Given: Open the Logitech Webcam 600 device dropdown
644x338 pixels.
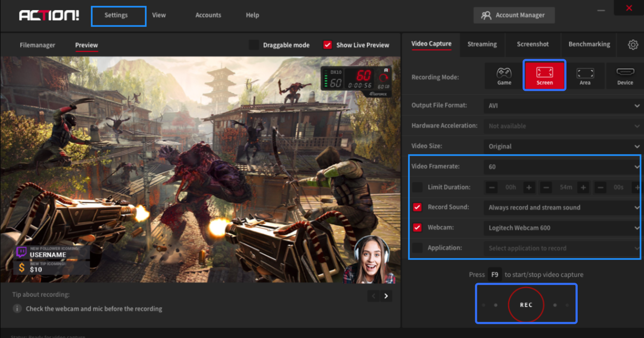Looking at the screenshot, I should click(x=562, y=228).
